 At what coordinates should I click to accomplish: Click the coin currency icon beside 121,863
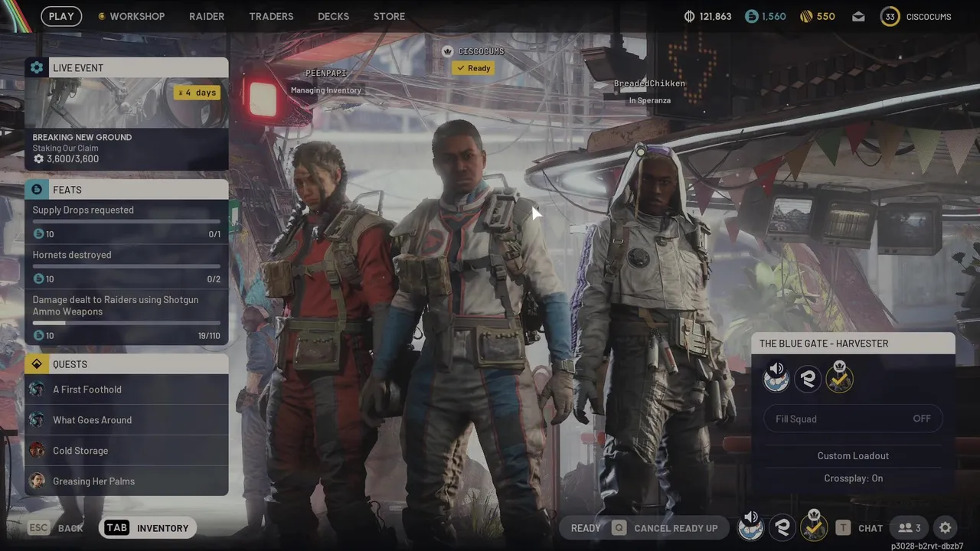(x=689, y=16)
